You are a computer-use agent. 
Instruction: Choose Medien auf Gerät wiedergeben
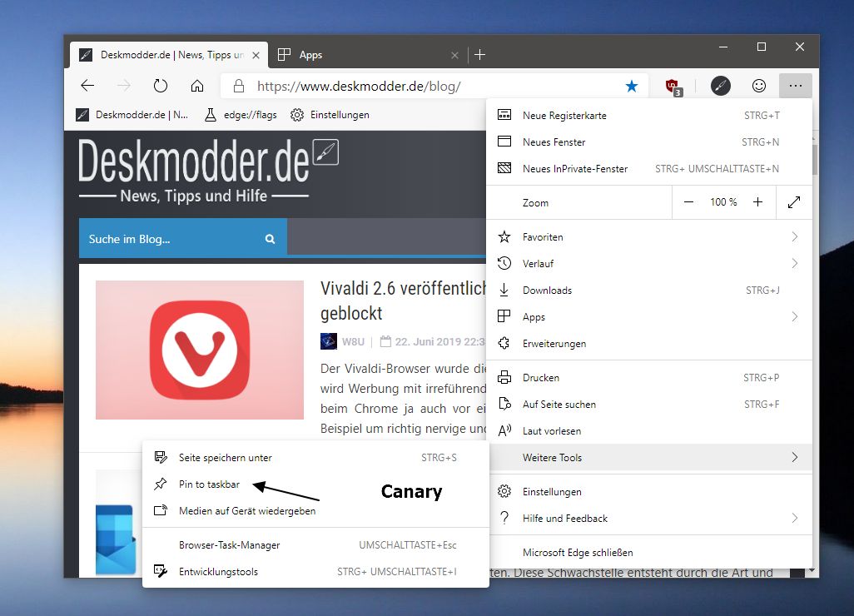pyautogui.click(x=315, y=511)
